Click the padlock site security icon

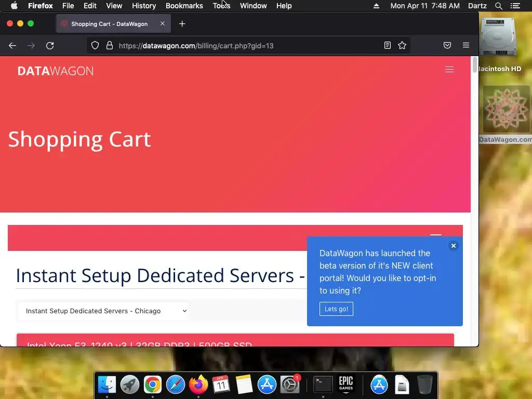[109, 46]
